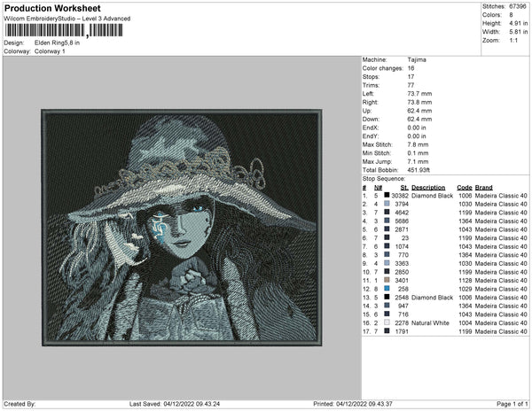The height and width of the screenshot is (411, 532).
Task: Click the light blue swatch in stop row 9
Action: [387, 263]
